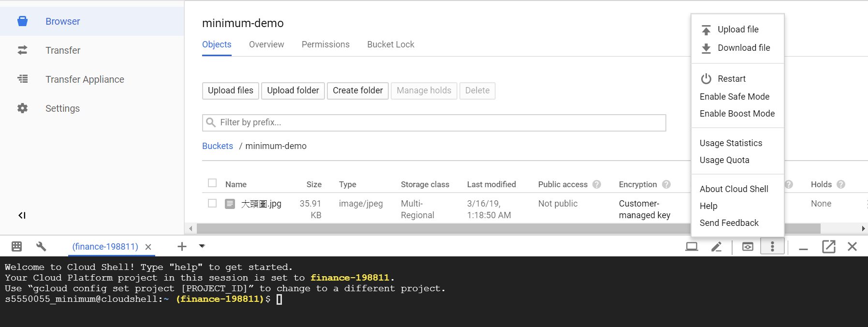This screenshot has height=327, width=868.
Task: Click the Upload file arrow icon in menu
Action: (706, 30)
